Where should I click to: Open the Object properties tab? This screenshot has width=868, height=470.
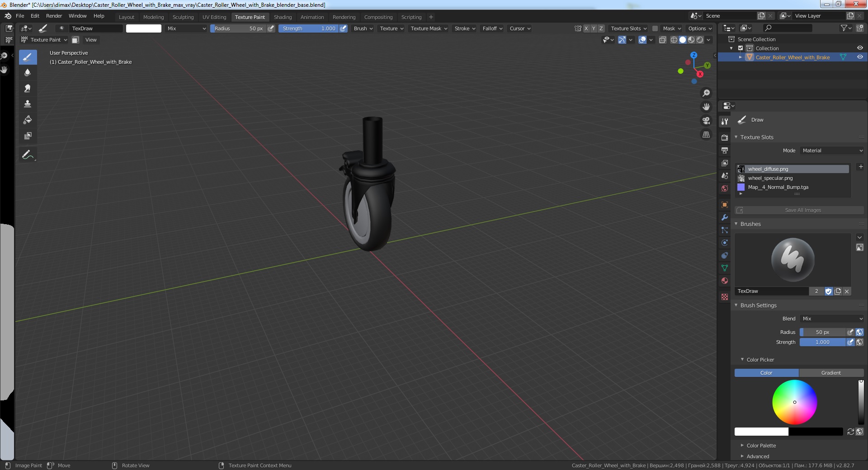(x=725, y=205)
